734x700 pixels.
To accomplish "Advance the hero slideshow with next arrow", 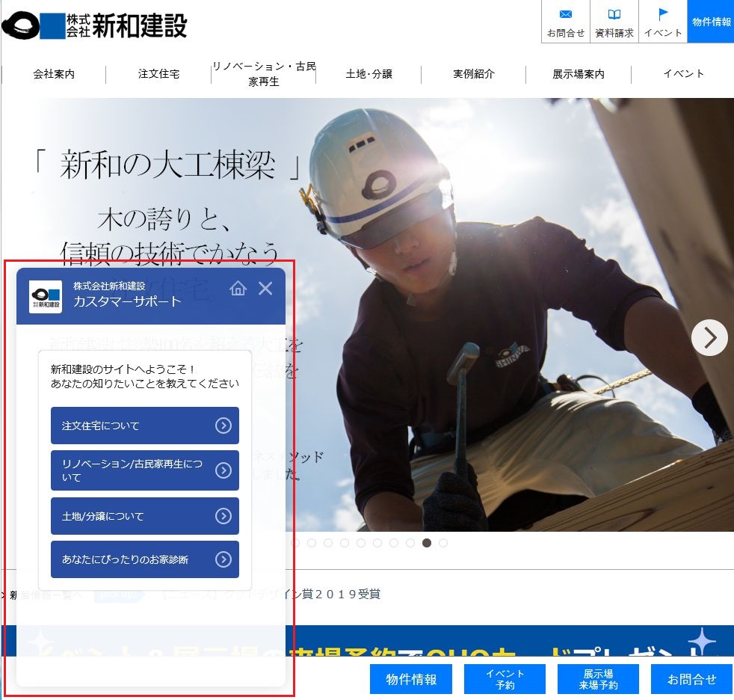I will 709,337.
